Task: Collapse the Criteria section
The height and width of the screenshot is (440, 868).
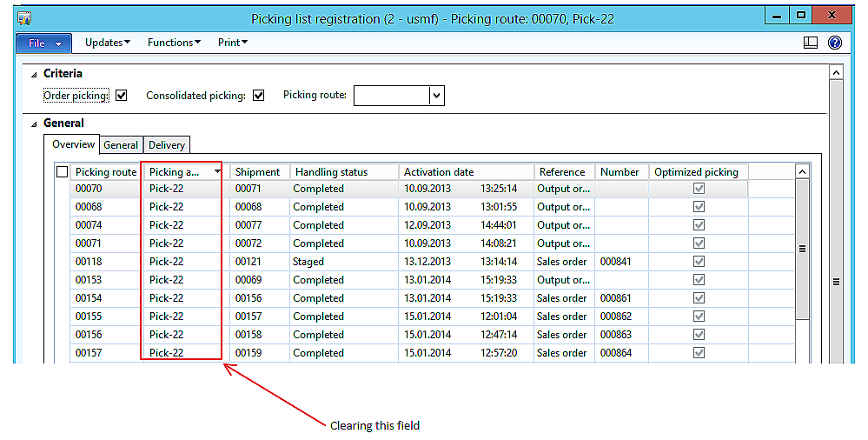Action: coord(34,75)
